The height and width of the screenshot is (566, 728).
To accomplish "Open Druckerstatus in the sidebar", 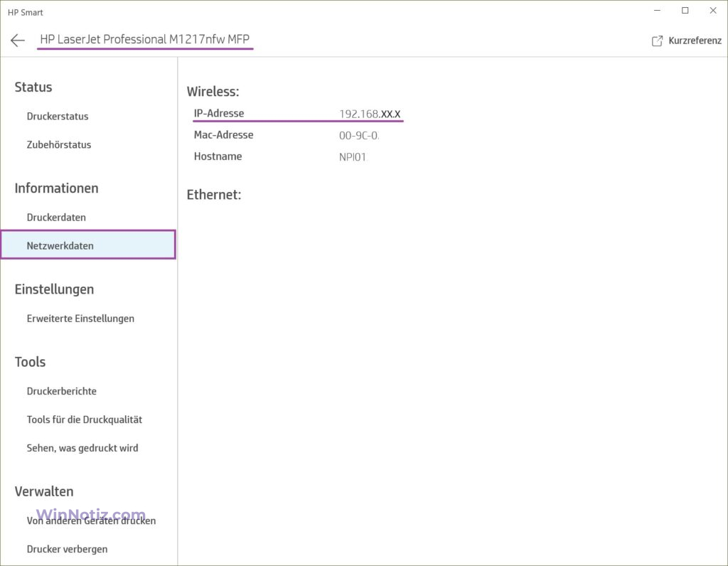I will click(58, 117).
